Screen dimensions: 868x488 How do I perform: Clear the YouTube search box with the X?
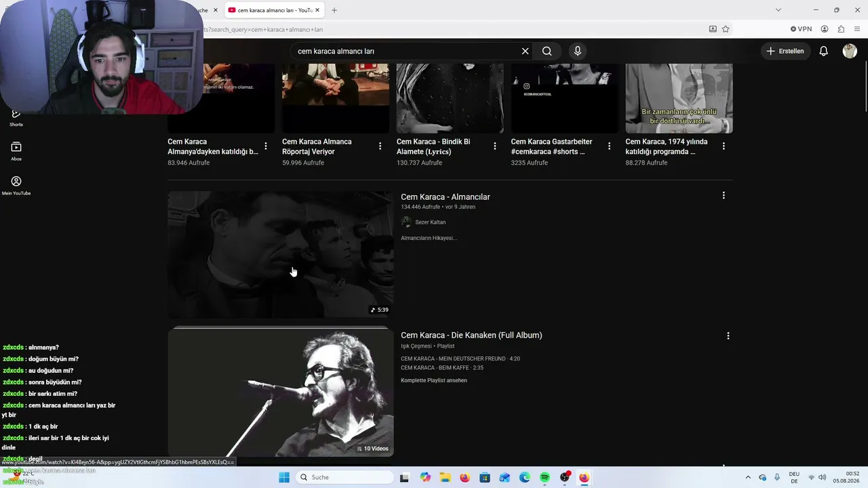(525, 51)
